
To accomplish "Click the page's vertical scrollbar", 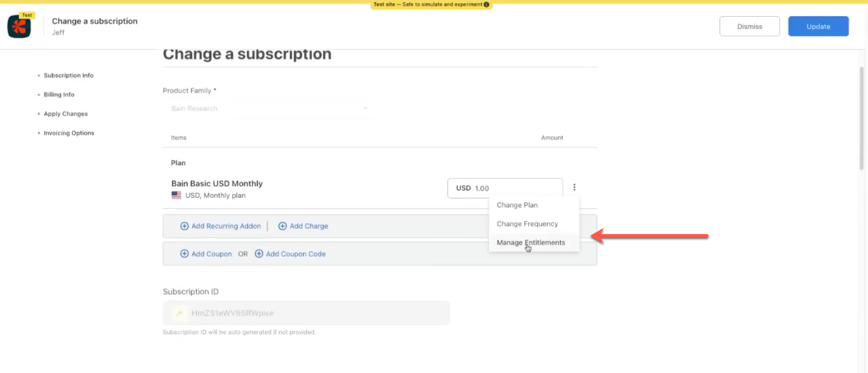I will point(862,119).
